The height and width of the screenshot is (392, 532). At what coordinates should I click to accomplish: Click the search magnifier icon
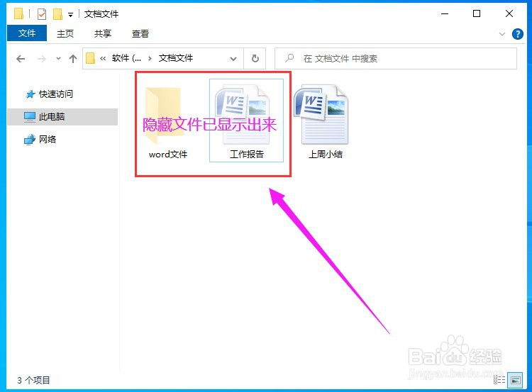[289, 58]
